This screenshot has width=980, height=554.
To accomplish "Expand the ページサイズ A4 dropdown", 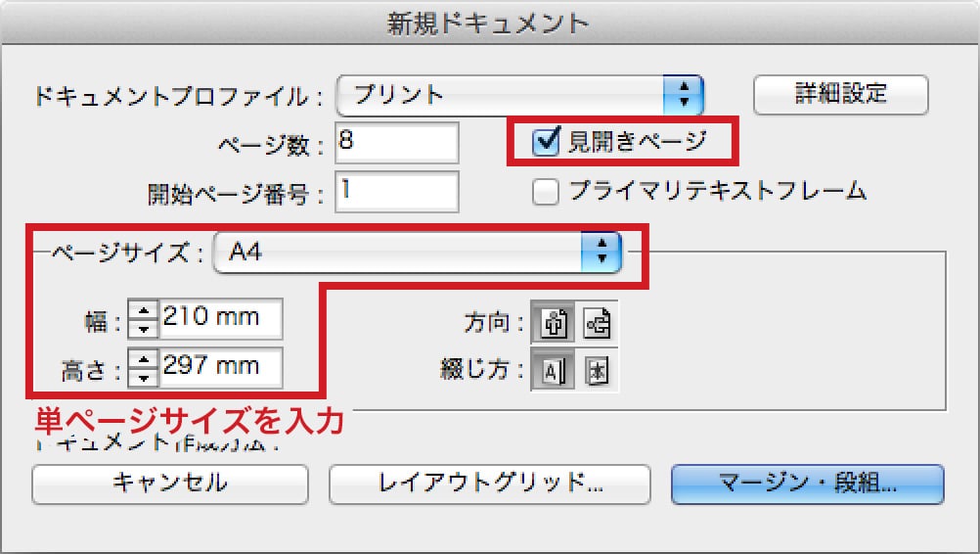I will pyautogui.click(x=417, y=254).
